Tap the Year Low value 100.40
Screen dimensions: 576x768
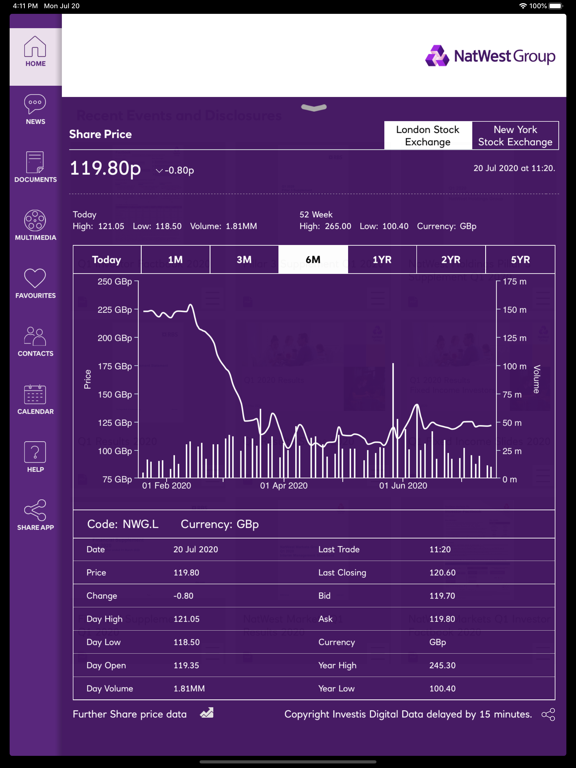tap(442, 688)
